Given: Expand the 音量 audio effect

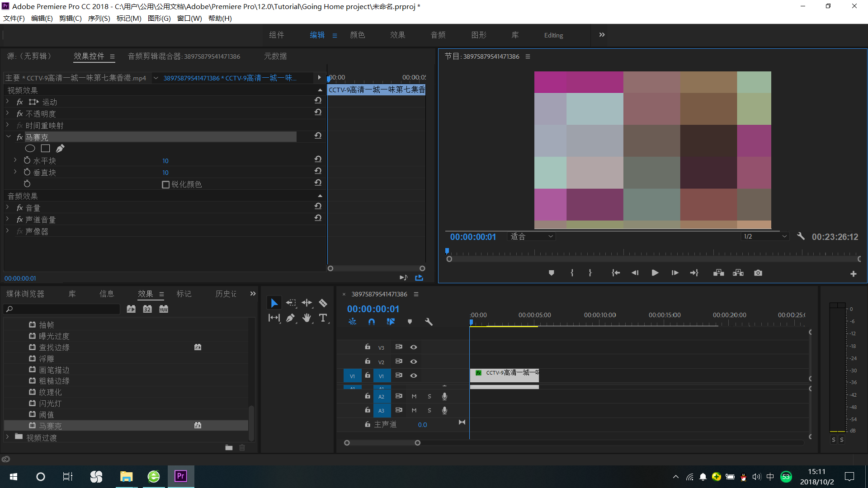Looking at the screenshot, I should (8, 207).
